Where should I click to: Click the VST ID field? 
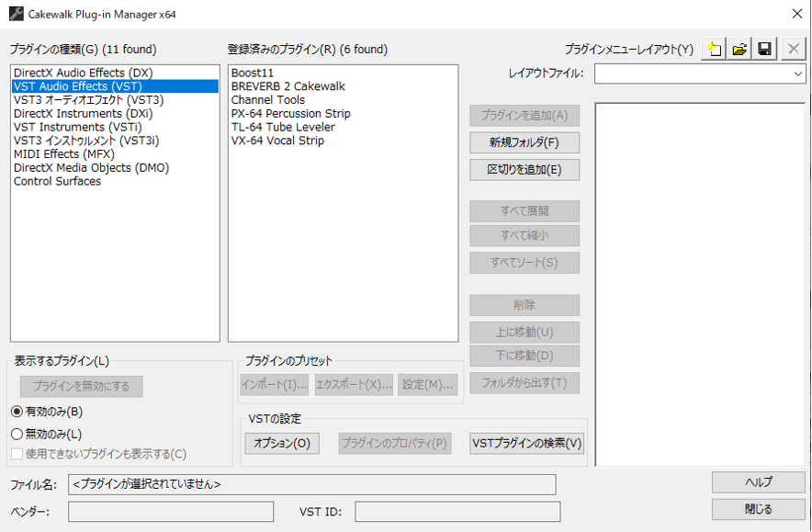tap(457, 512)
